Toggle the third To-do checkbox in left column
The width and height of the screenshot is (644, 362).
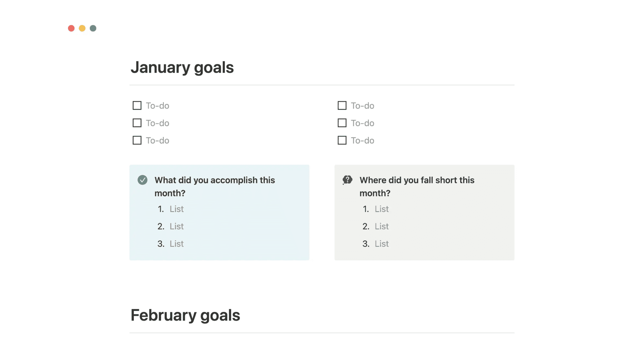point(137,140)
